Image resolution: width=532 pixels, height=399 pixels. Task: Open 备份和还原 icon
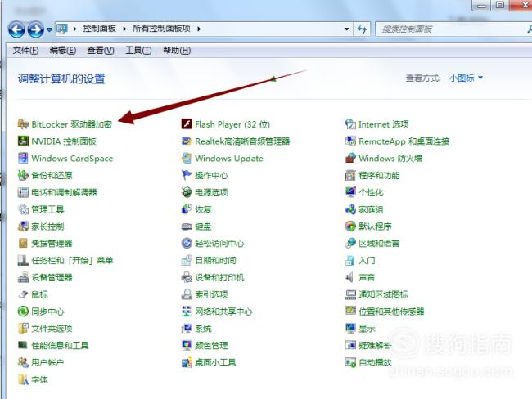click(23, 175)
